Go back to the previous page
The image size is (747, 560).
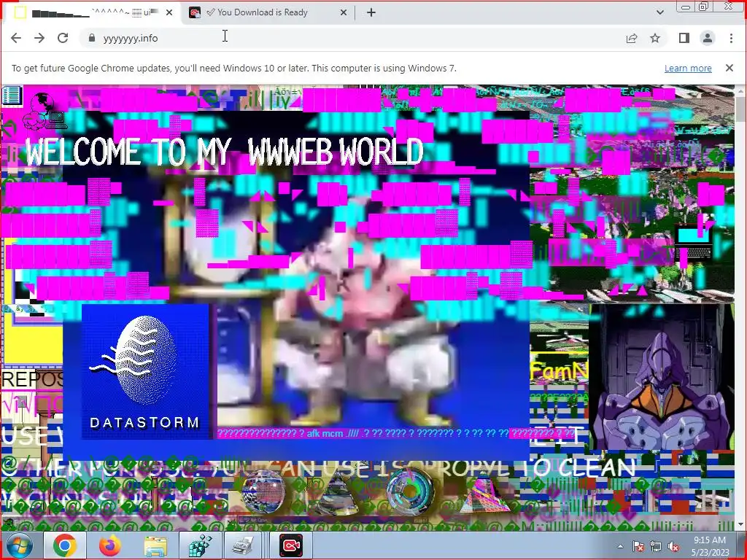[16, 38]
